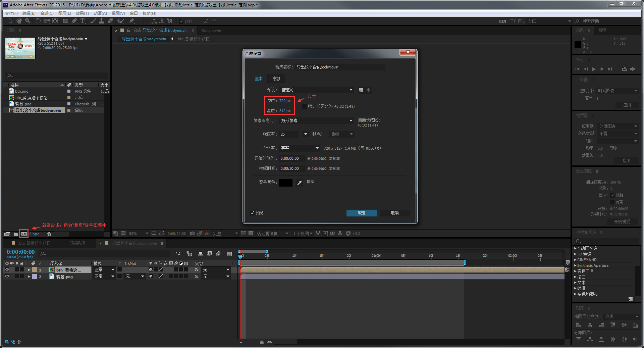Close the 合成设置 dialog
The height and width of the screenshot is (348, 644).
coord(408,52)
